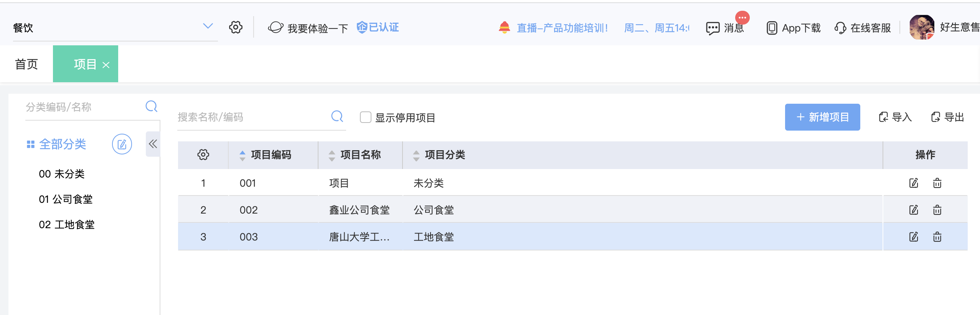This screenshot has height=315, width=980.
Task: Click 新增项目 button
Action: click(x=822, y=117)
